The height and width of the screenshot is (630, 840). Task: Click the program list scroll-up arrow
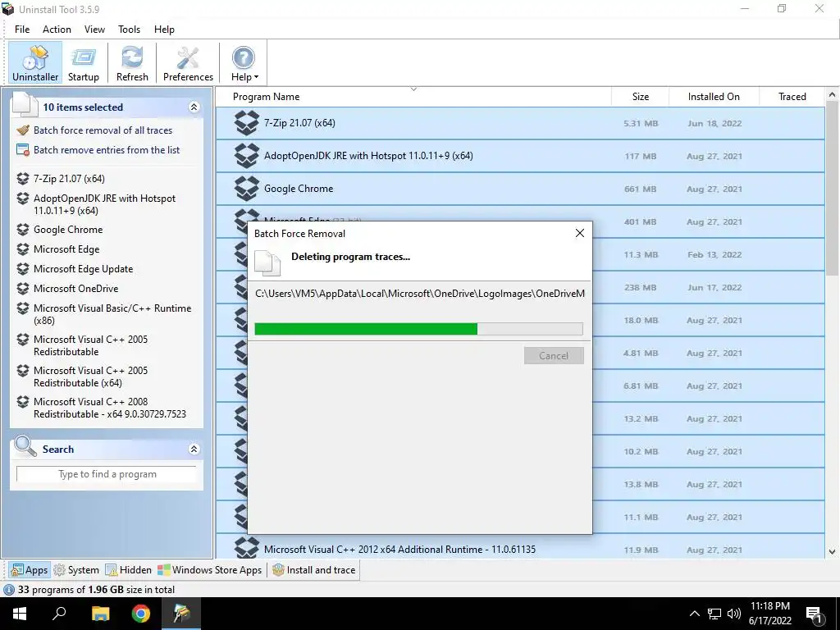click(832, 95)
